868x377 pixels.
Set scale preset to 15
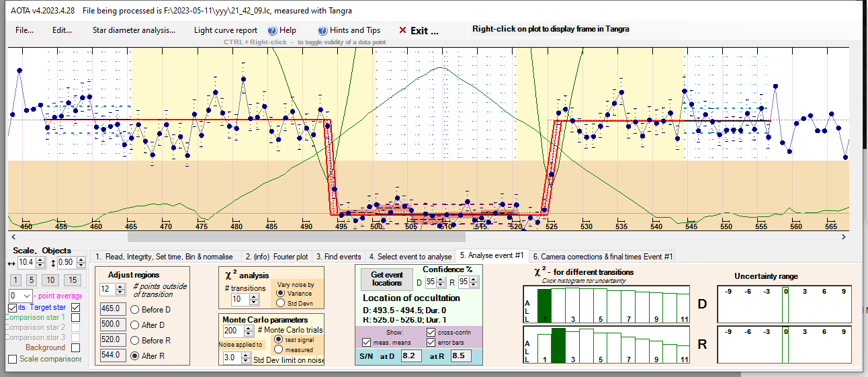pos(73,280)
